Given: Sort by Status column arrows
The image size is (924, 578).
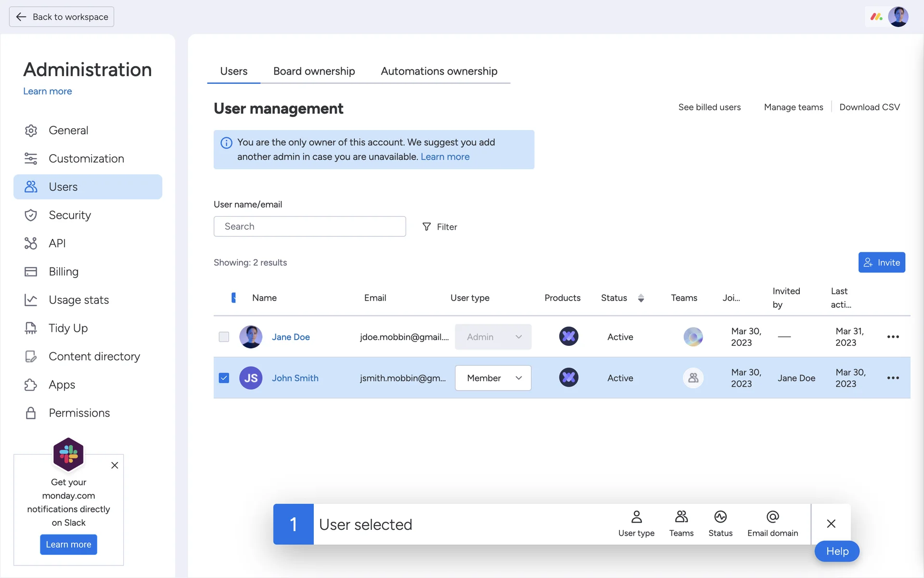Looking at the screenshot, I should (641, 298).
